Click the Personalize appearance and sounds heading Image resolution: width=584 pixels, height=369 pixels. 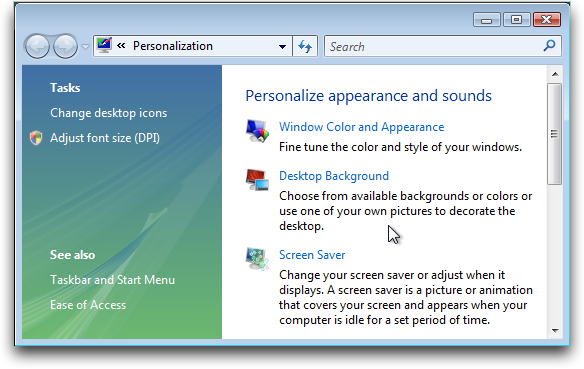369,96
